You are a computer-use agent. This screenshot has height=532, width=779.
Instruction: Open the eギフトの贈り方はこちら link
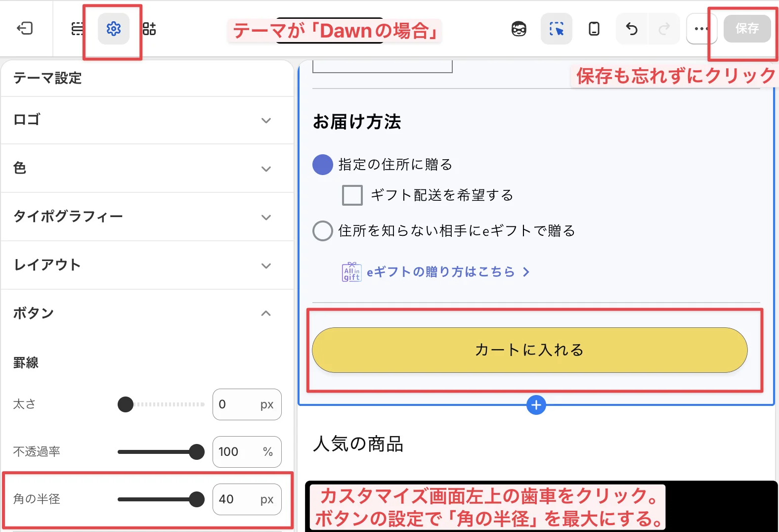pos(448,272)
